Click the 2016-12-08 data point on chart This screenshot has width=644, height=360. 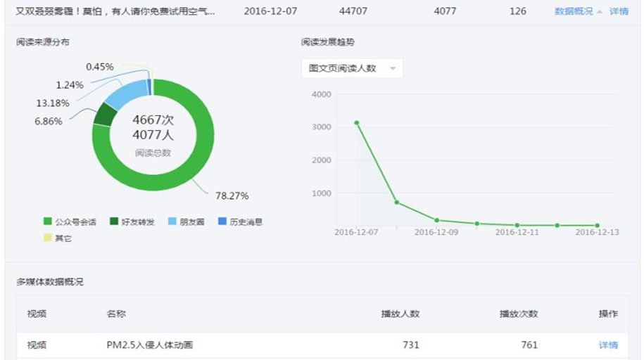(397, 202)
